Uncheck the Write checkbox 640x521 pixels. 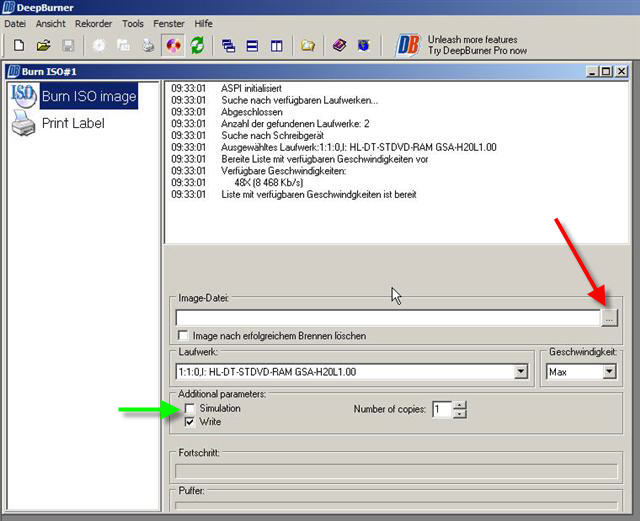189,422
